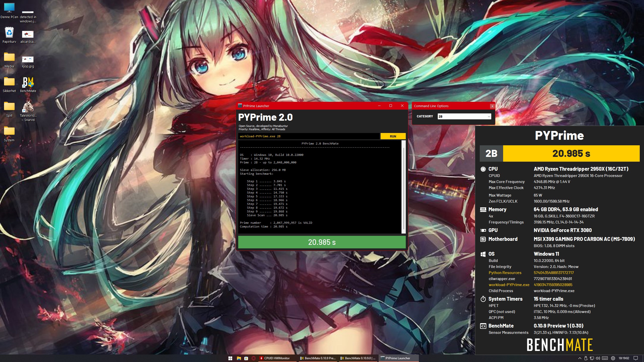Close the Command Line Options window
The image size is (644, 362).
(492, 106)
